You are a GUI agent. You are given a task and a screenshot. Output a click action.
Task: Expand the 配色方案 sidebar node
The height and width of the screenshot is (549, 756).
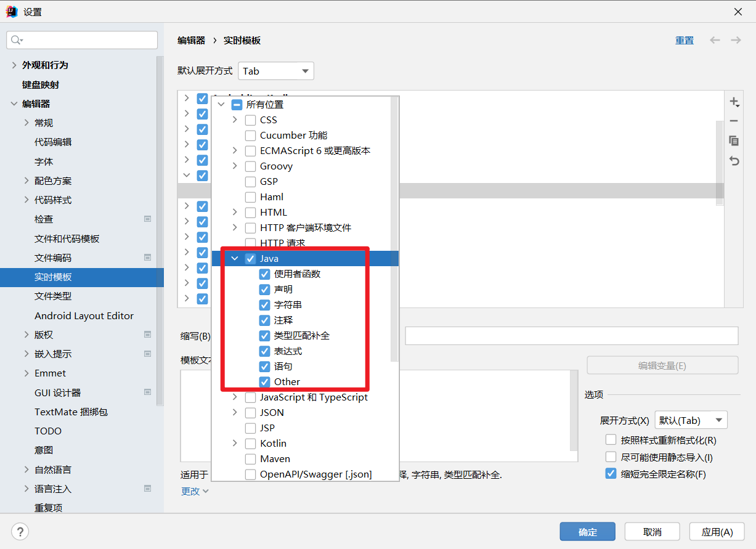(x=26, y=181)
